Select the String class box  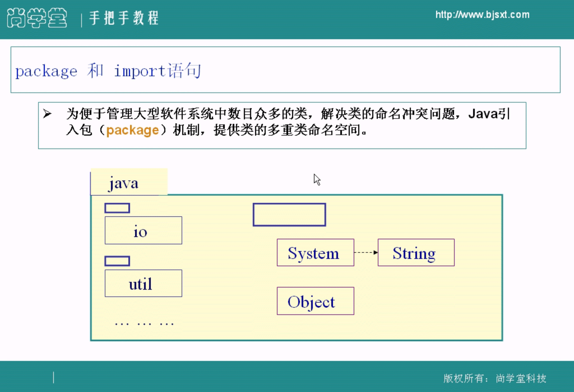click(x=416, y=253)
